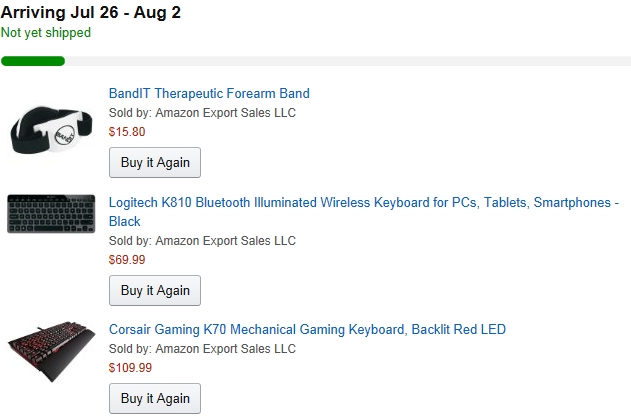Click the green Not yet shipped status
Image resolution: width=631 pixels, height=419 pixels.
click(46, 33)
